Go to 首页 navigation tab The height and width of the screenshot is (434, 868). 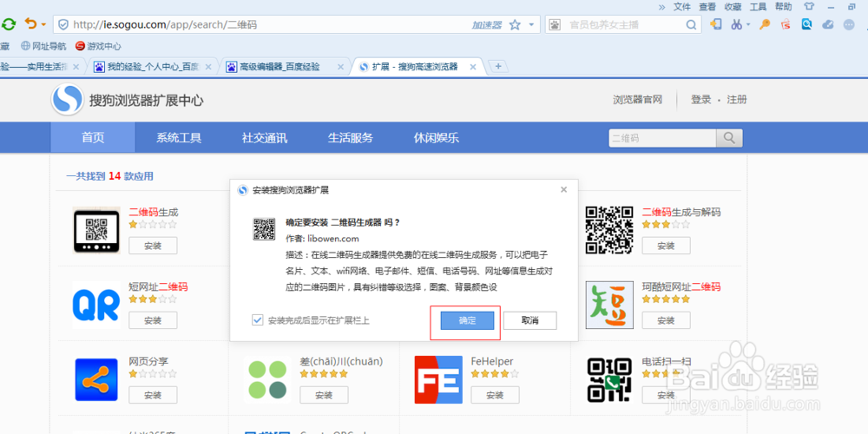click(93, 138)
